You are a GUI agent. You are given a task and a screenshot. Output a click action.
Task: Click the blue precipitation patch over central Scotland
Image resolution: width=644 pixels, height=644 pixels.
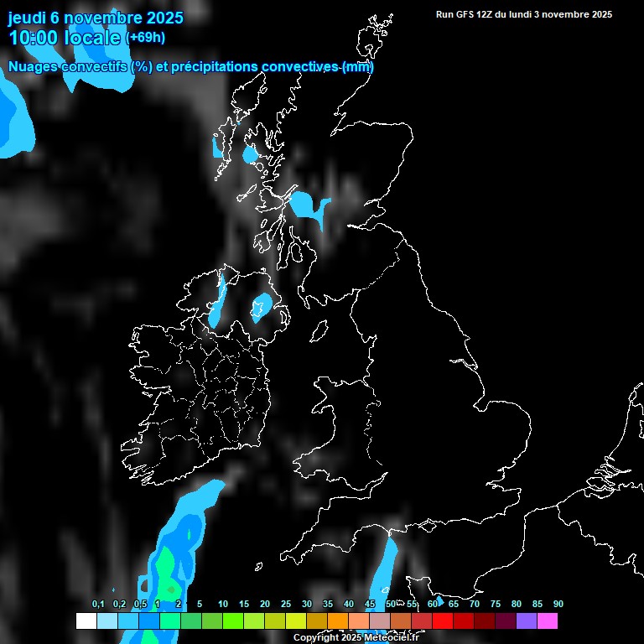click(x=307, y=205)
